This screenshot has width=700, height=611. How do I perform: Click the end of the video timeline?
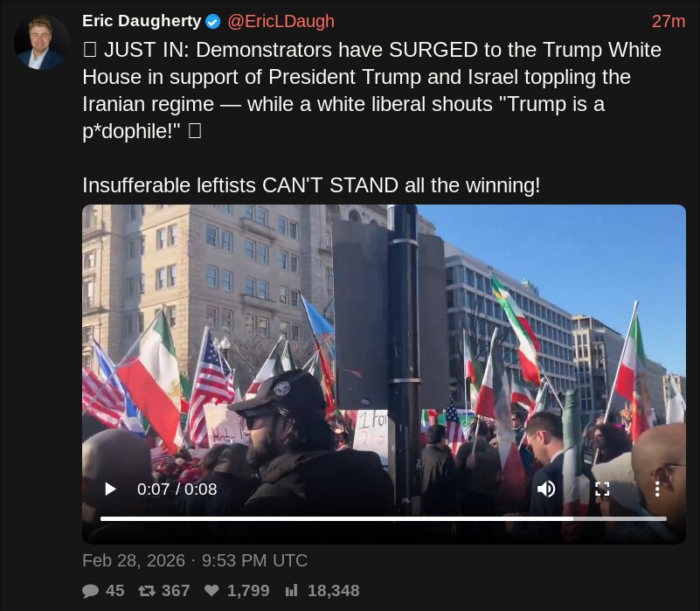[665, 518]
